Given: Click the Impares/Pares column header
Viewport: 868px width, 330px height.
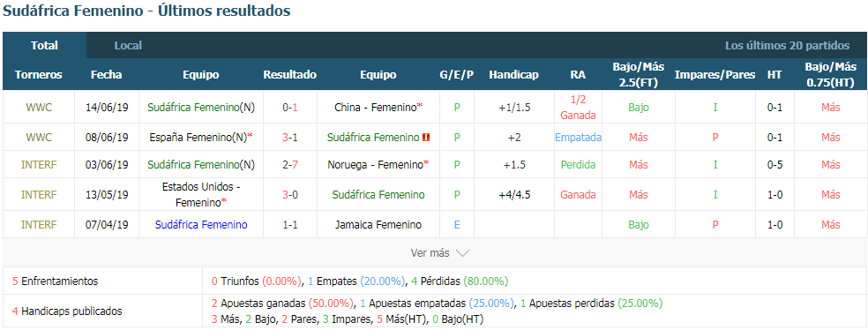Looking at the screenshot, I should [x=715, y=75].
